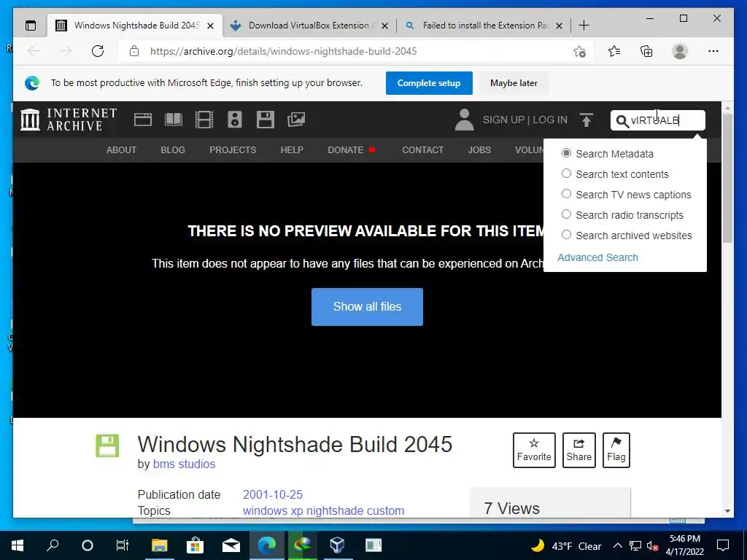Click the Edge refresh button

tap(98, 51)
